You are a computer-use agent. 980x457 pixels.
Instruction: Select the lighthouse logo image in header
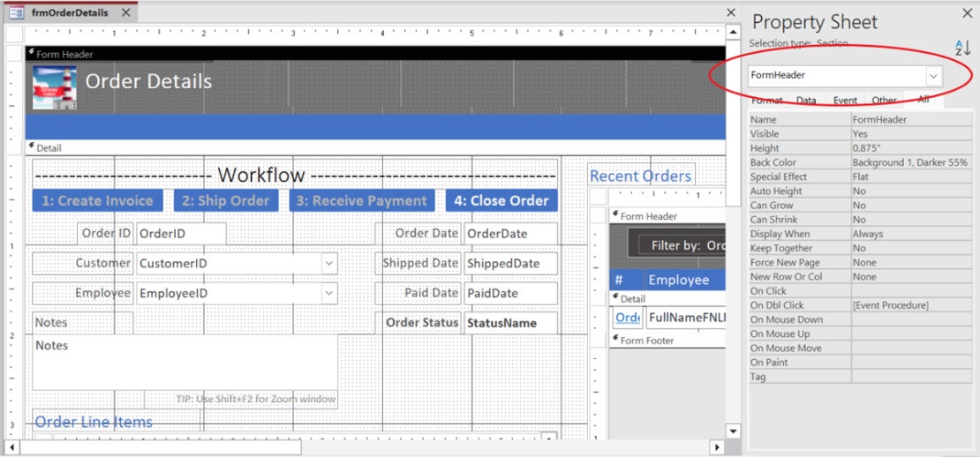pyautogui.click(x=55, y=87)
